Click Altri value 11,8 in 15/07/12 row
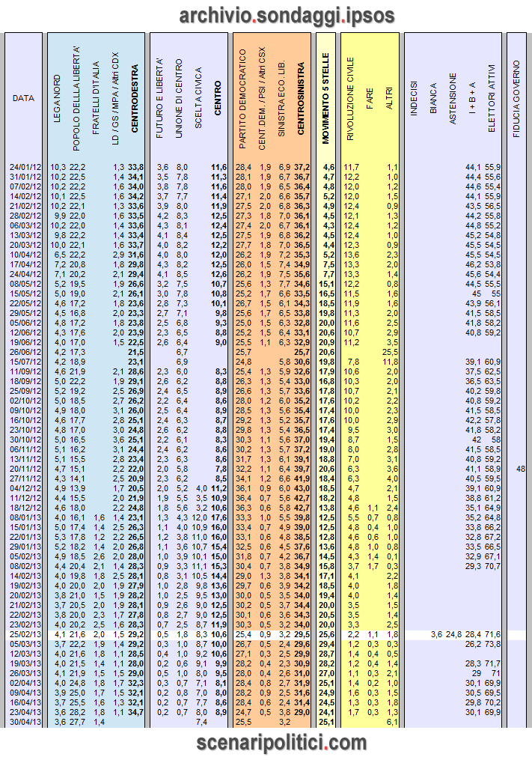 coord(390,362)
